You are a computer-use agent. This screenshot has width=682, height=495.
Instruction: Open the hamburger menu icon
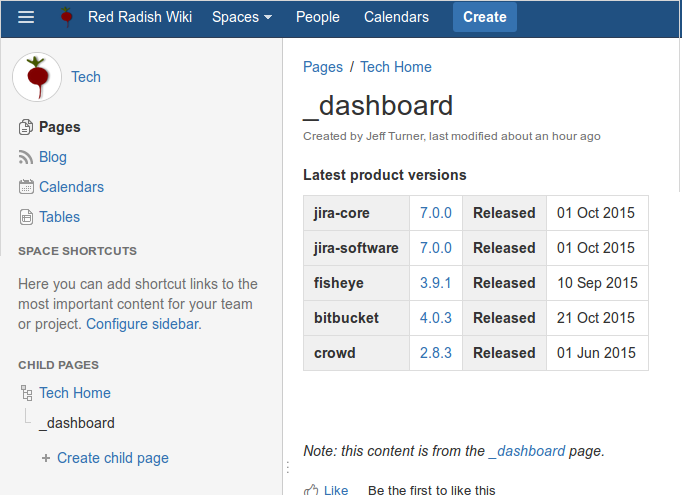point(26,17)
